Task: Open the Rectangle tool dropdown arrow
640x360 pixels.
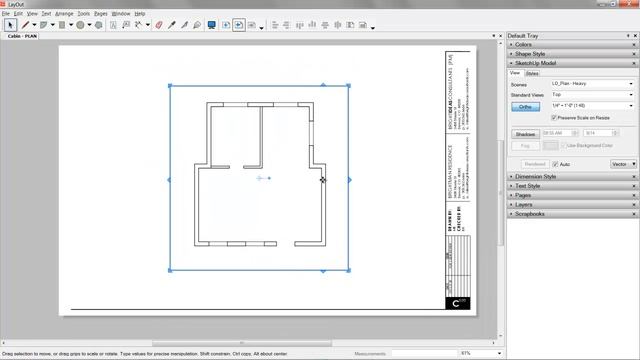Action: pyautogui.click(x=71, y=25)
